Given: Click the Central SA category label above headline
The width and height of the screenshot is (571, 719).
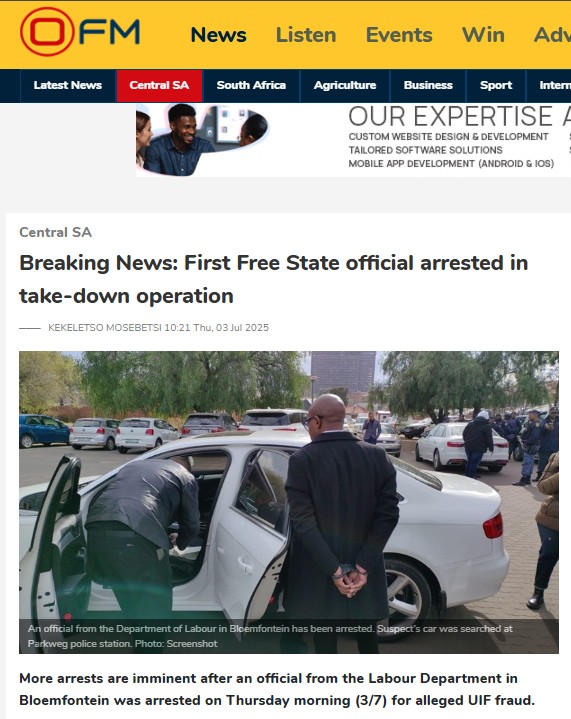Looking at the screenshot, I should (x=55, y=232).
